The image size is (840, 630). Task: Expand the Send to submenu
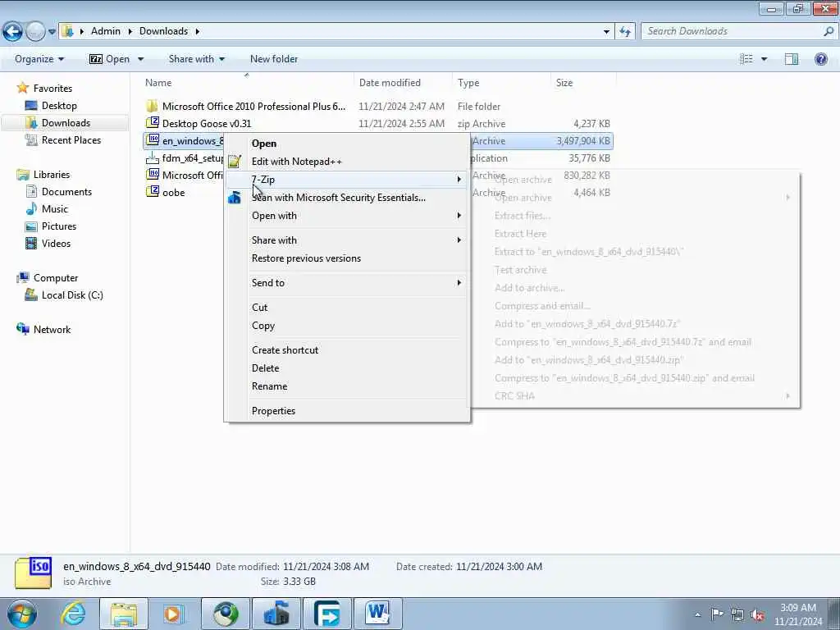[347, 283]
